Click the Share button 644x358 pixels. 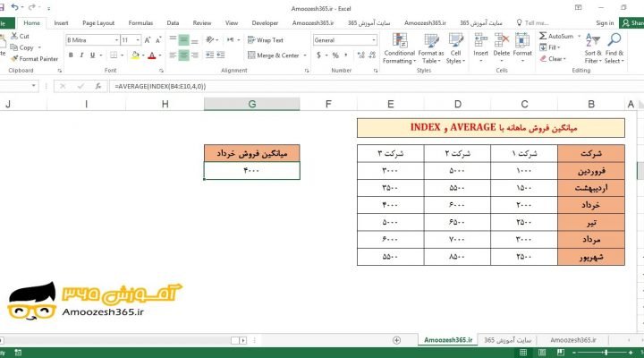coord(632,23)
